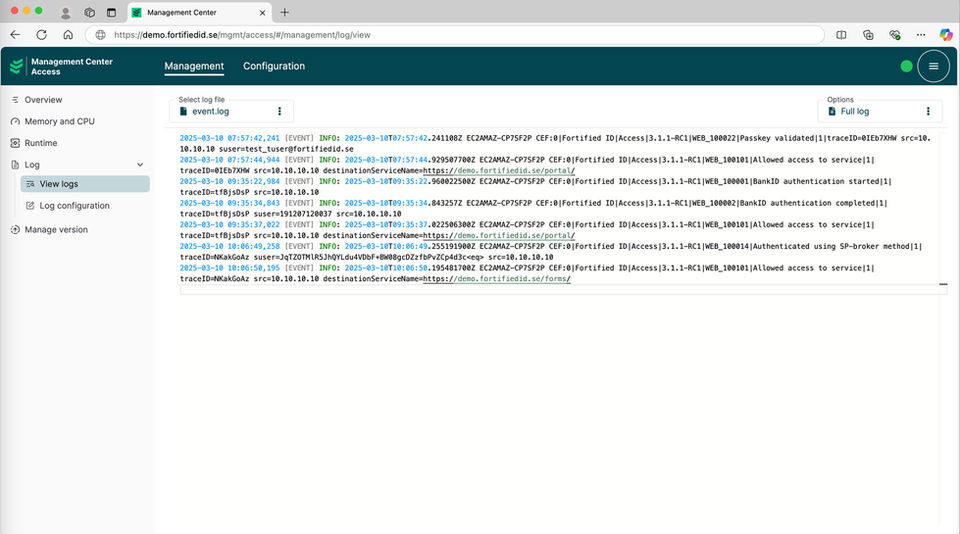The width and height of the screenshot is (960, 534).
Task: Click the macOS green fullscreen button
Action: click(x=39, y=10)
